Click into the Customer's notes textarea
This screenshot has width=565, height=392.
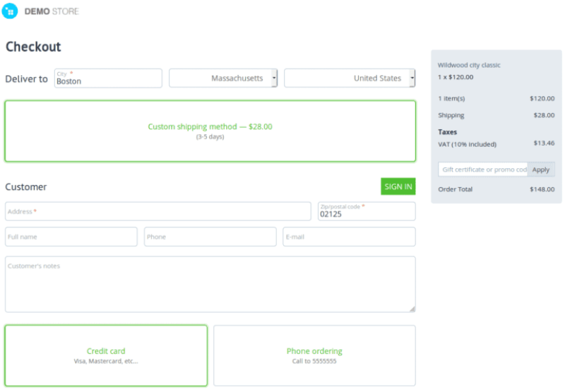210,284
